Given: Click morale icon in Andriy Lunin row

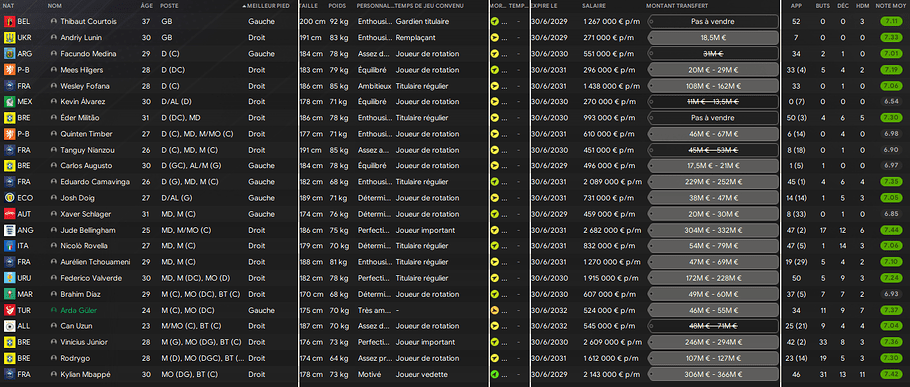Looking at the screenshot, I should [x=494, y=38].
